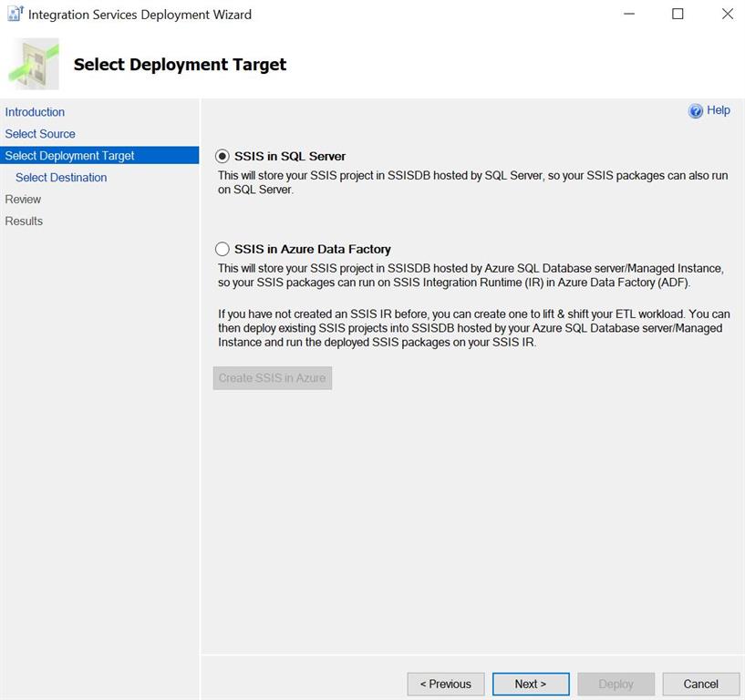
Task: Cancel the deployment wizard
Action: 701,684
